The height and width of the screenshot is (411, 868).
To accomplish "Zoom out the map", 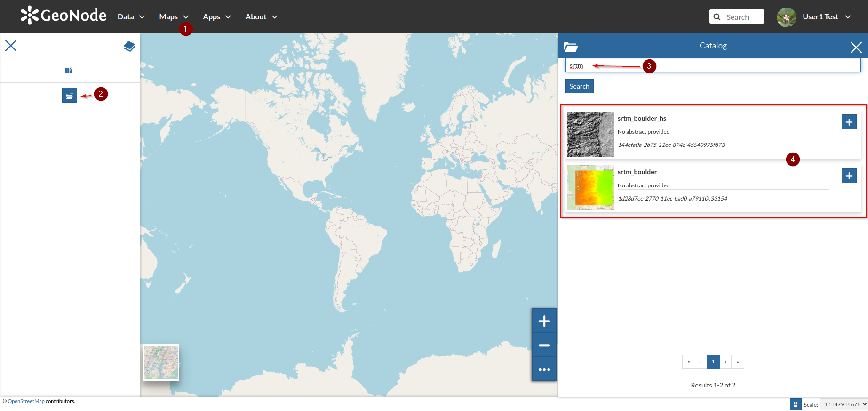I will [x=544, y=345].
